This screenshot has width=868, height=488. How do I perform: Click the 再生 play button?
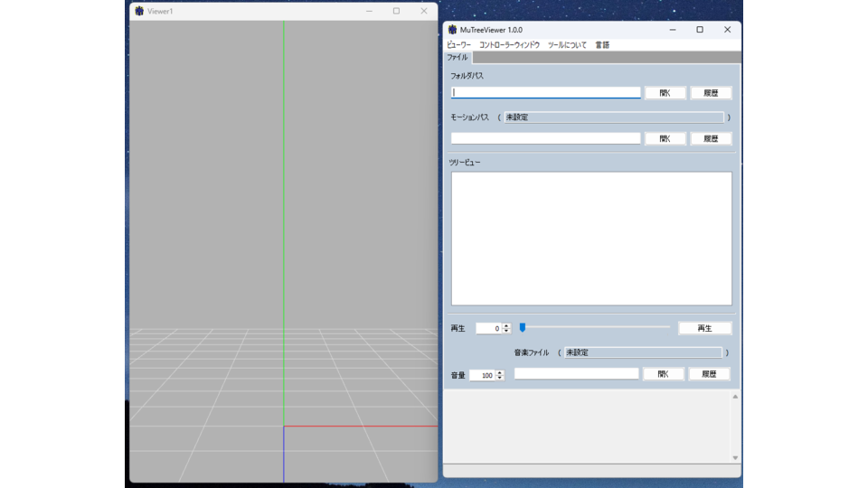pyautogui.click(x=704, y=328)
